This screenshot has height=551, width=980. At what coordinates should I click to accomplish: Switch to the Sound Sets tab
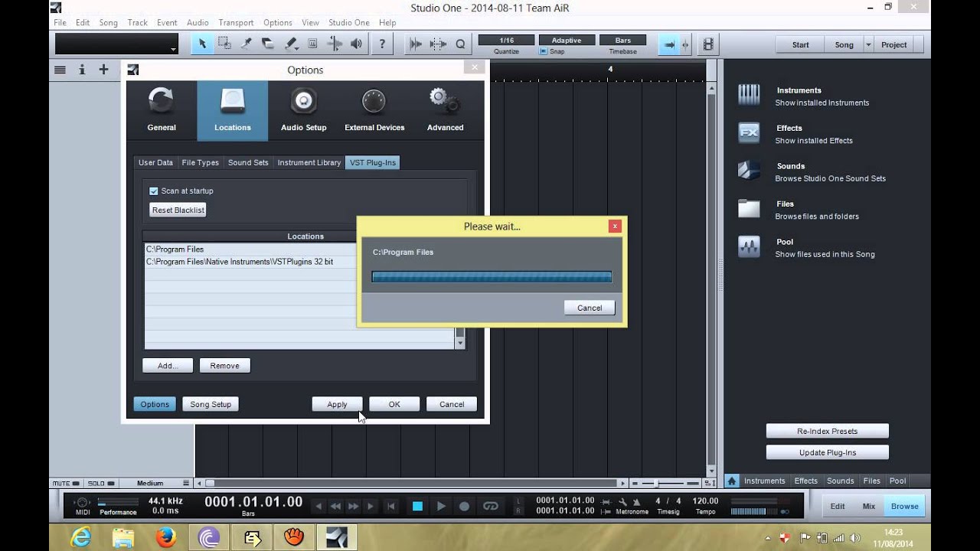248,162
